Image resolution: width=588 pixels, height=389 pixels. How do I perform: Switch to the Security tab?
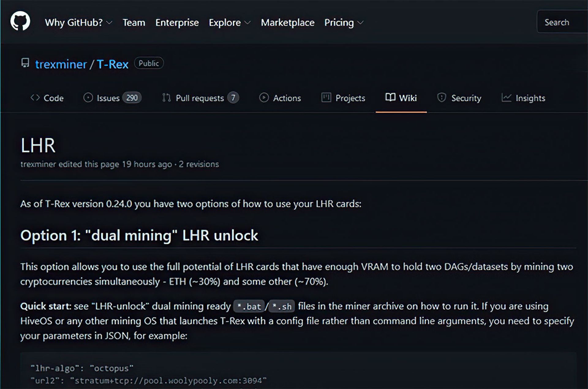click(459, 98)
